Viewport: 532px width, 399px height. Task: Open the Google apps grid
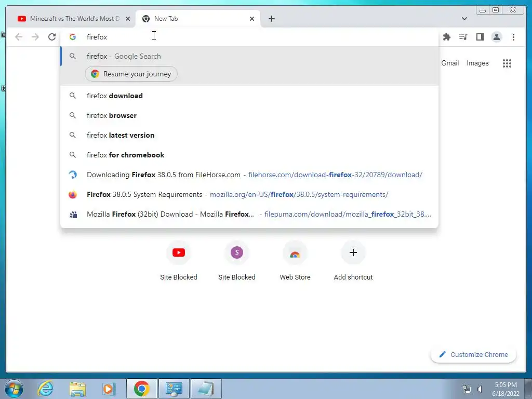(507, 63)
